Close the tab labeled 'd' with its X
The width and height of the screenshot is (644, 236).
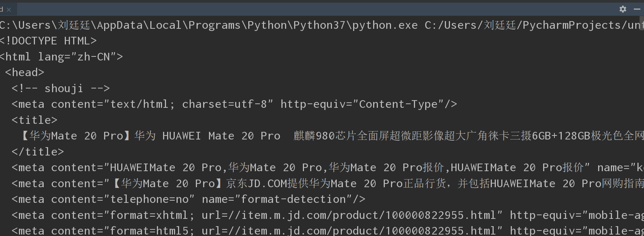point(9,9)
